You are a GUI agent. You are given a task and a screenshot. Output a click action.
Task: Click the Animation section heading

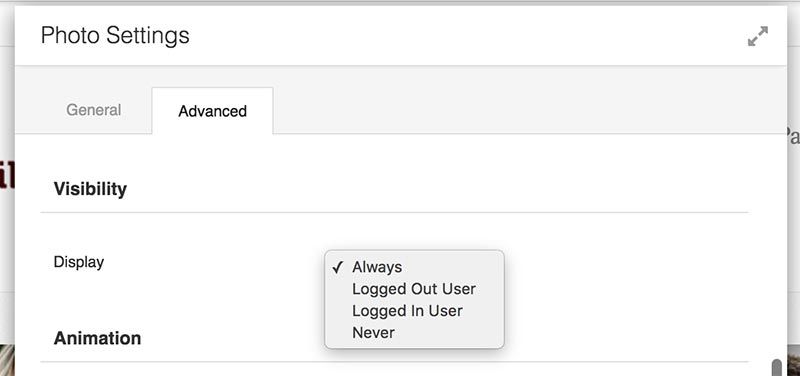[97, 338]
